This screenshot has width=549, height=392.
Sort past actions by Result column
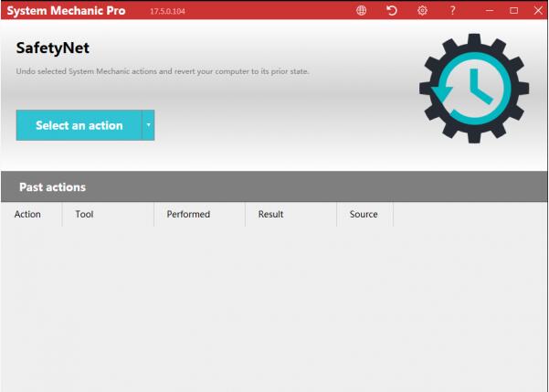[290, 214]
